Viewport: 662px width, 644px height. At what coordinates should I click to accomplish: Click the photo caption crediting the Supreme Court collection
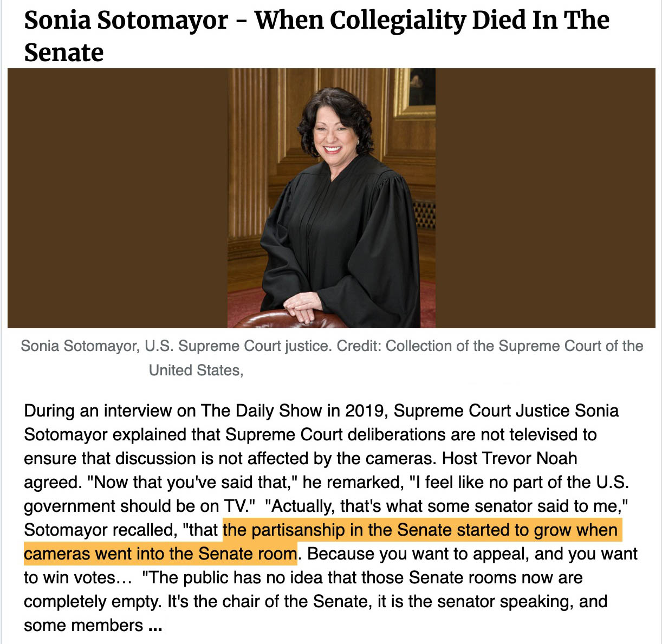tap(332, 358)
